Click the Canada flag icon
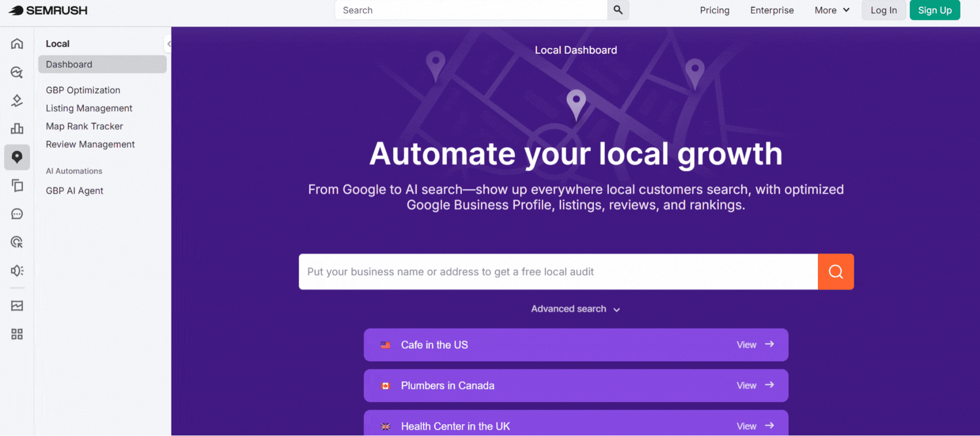Screen dimensions: 980x436 click(x=385, y=386)
